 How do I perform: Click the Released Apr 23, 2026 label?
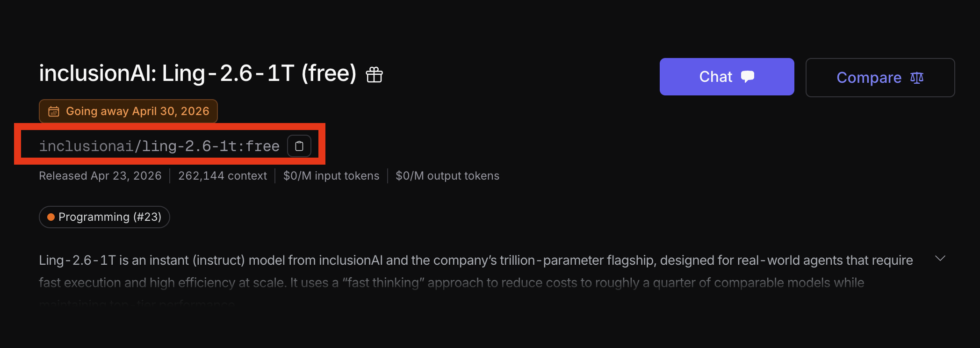click(100, 176)
